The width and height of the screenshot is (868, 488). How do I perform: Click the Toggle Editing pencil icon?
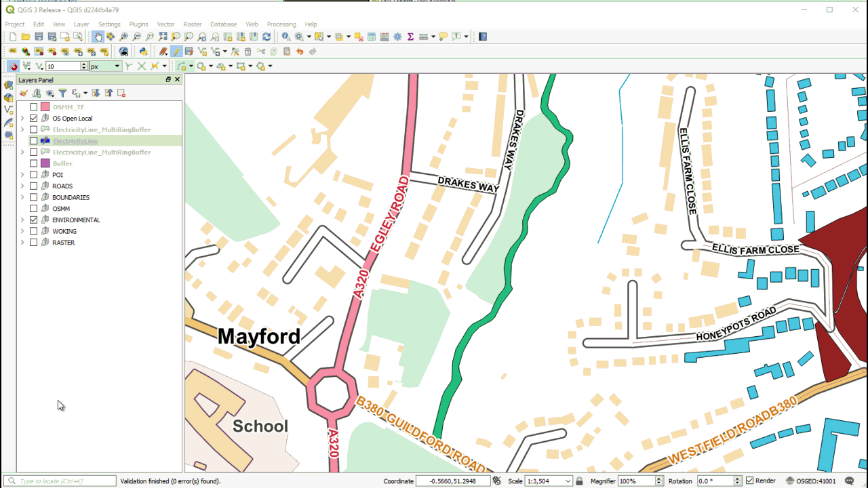coord(176,52)
